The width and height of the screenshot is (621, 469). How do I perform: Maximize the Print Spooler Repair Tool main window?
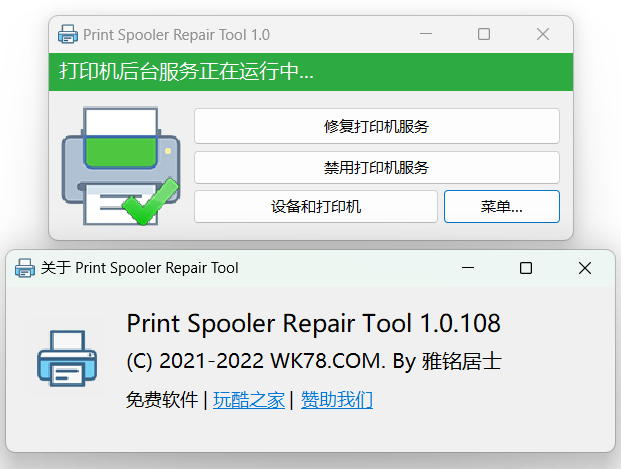484,34
